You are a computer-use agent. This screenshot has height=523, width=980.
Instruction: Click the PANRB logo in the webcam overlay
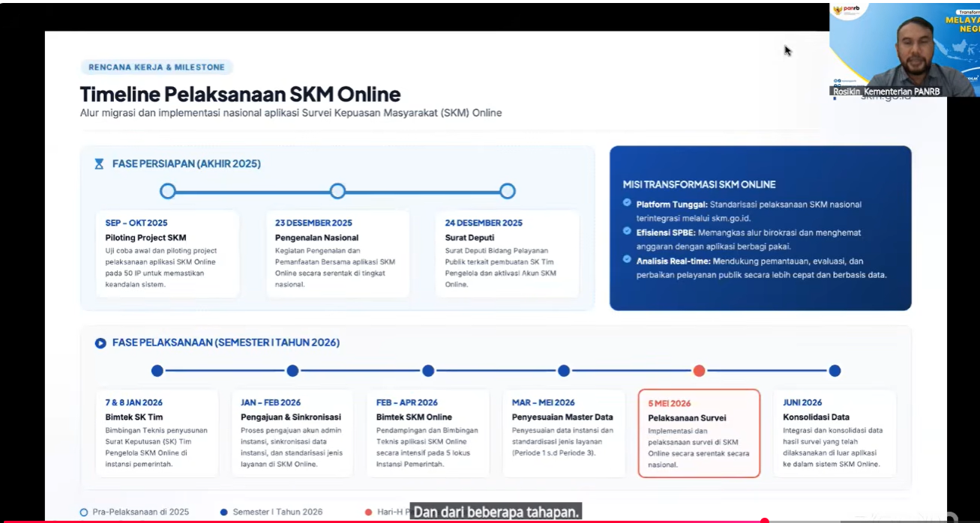[x=845, y=10]
